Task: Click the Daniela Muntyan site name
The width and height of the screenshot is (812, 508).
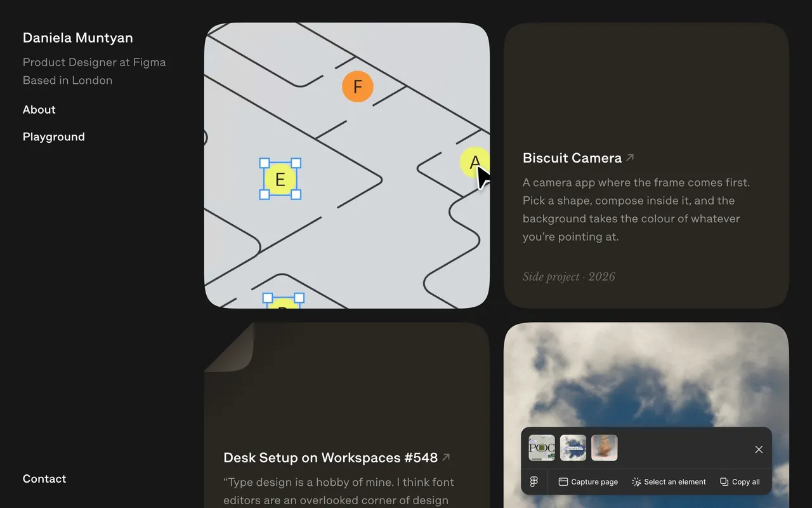Action: pos(78,38)
